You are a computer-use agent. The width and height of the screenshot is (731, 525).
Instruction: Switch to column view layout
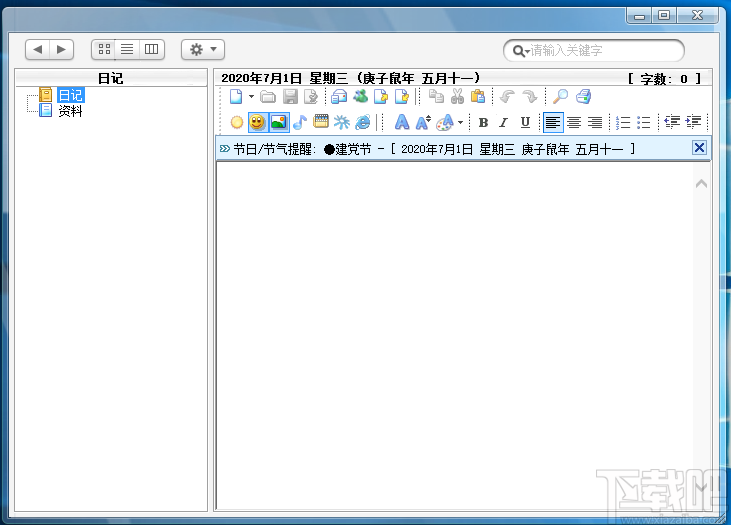point(152,49)
